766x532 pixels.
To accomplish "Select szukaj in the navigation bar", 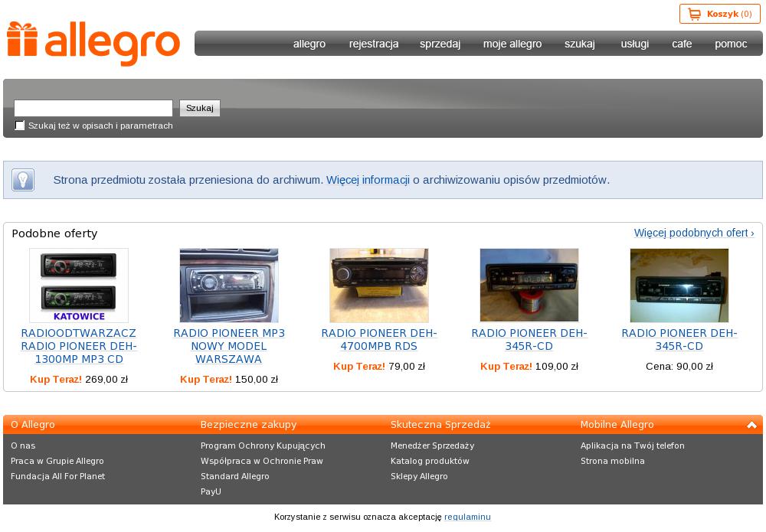I will coord(580,44).
